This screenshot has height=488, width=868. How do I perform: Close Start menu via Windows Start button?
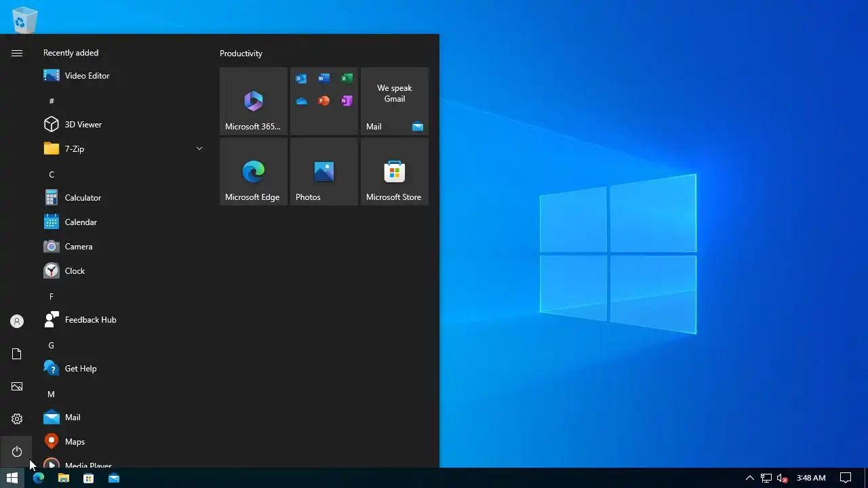click(12, 478)
